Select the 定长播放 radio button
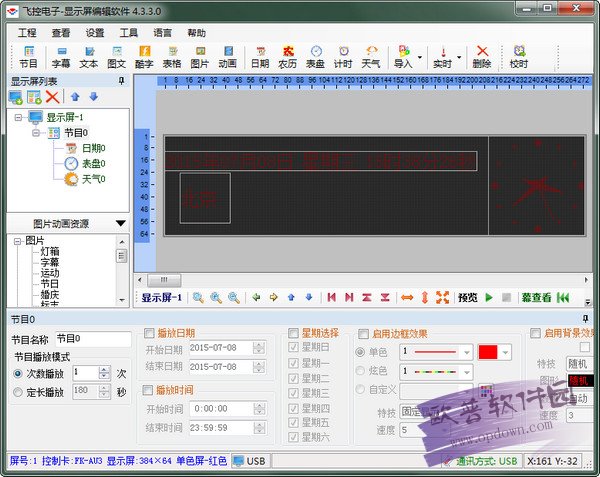The image size is (600, 477). pyautogui.click(x=18, y=392)
